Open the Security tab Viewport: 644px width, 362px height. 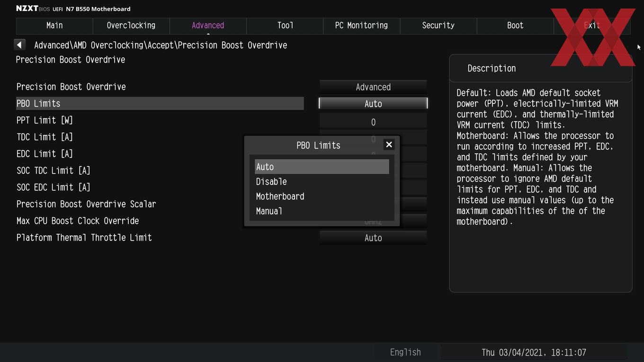[438, 26]
